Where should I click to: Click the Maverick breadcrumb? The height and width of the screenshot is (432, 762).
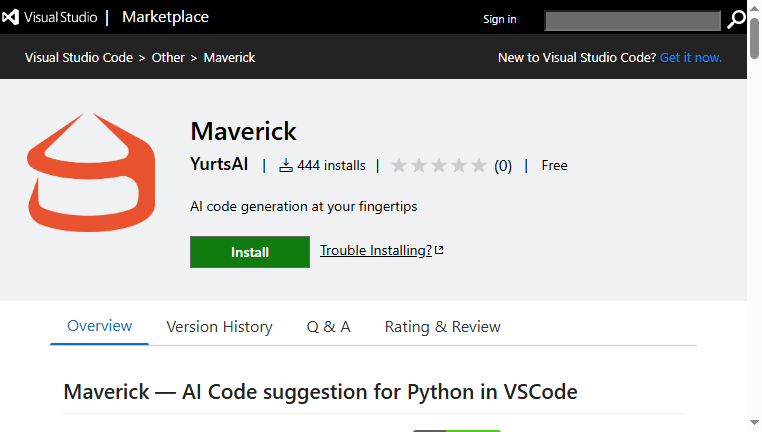tap(229, 57)
